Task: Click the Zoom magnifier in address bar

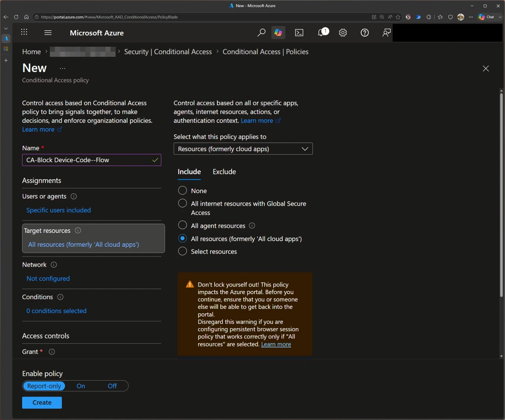Action: (x=382, y=17)
